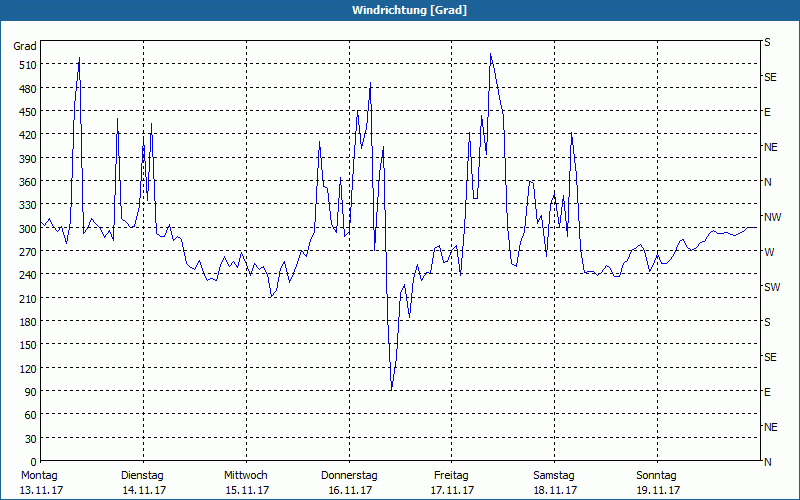Select the date 19.11.17
800x500 pixels.
(658, 490)
